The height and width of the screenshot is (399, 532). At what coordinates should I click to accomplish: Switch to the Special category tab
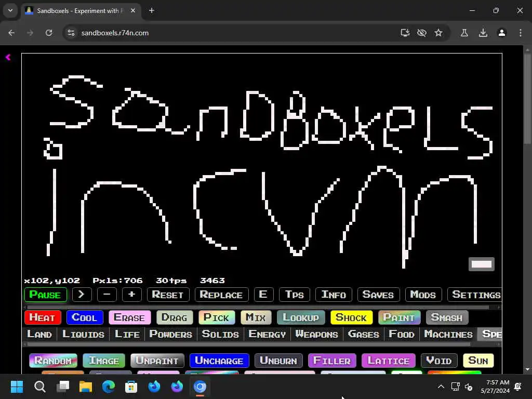click(490, 334)
